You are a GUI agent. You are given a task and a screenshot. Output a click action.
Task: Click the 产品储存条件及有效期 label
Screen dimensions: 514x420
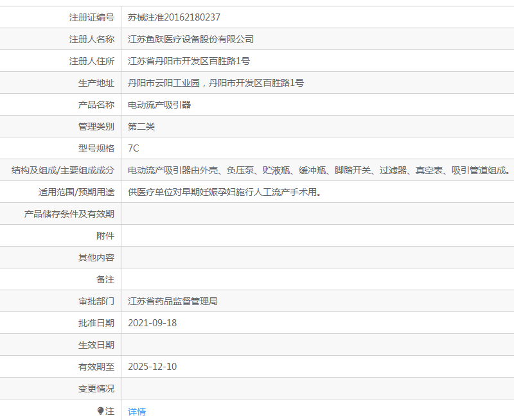pyautogui.click(x=69, y=214)
